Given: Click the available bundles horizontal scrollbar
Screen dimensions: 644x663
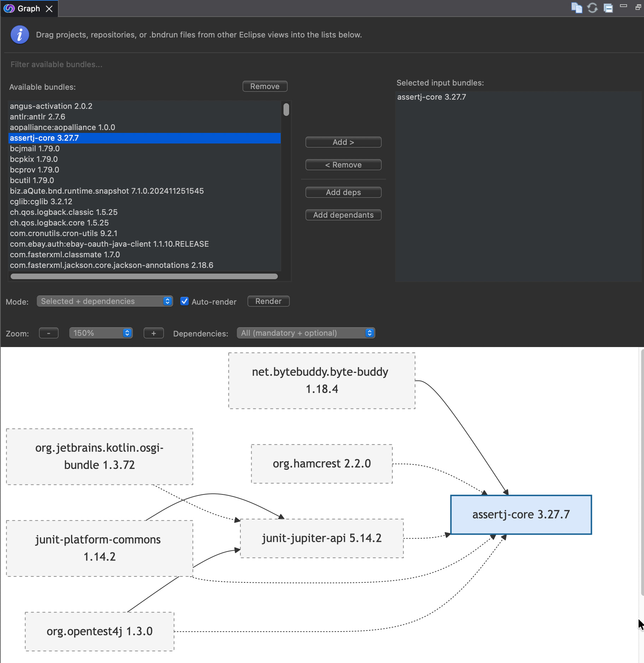Looking at the screenshot, I should [x=144, y=277].
